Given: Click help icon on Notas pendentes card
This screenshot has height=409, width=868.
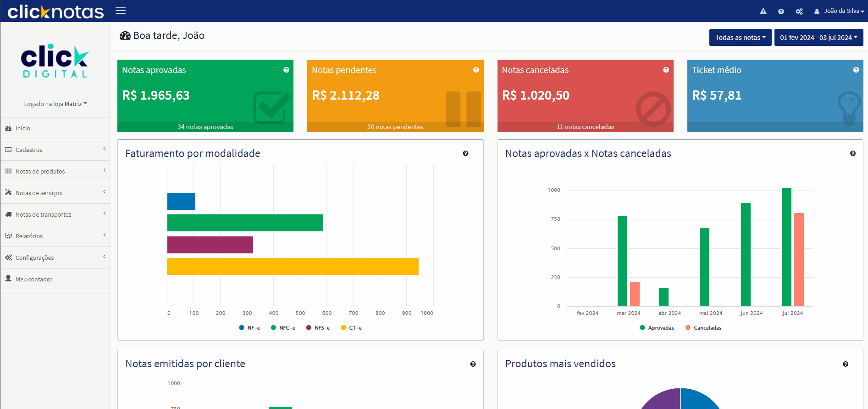Looking at the screenshot, I should coord(476,70).
